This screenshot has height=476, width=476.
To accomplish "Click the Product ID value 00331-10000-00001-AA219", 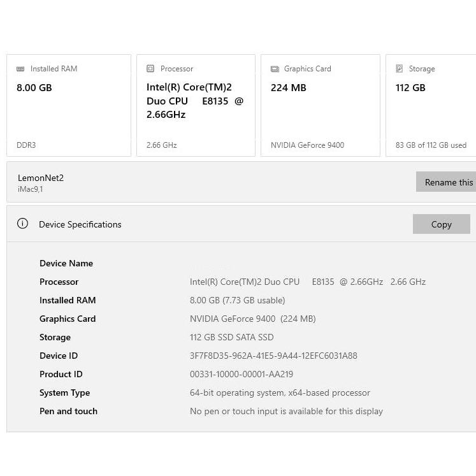I will (x=242, y=374).
